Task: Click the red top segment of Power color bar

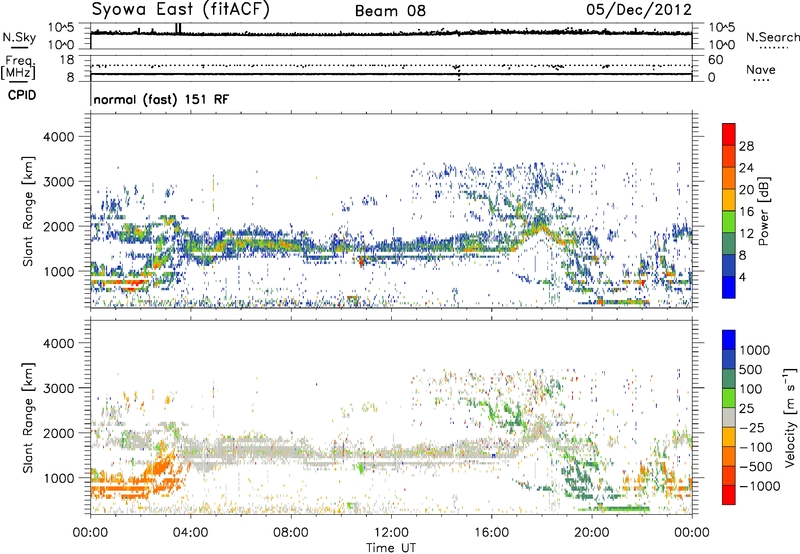Action: [x=729, y=134]
